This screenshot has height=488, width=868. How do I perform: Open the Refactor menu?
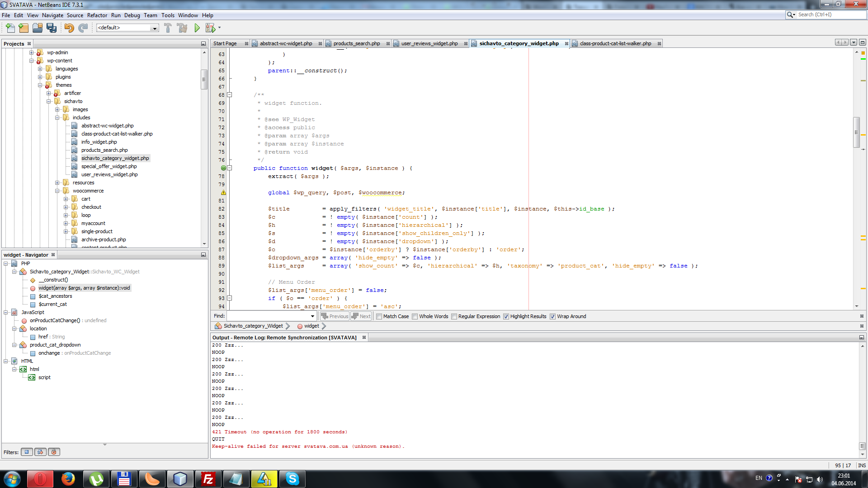(x=97, y=15)
